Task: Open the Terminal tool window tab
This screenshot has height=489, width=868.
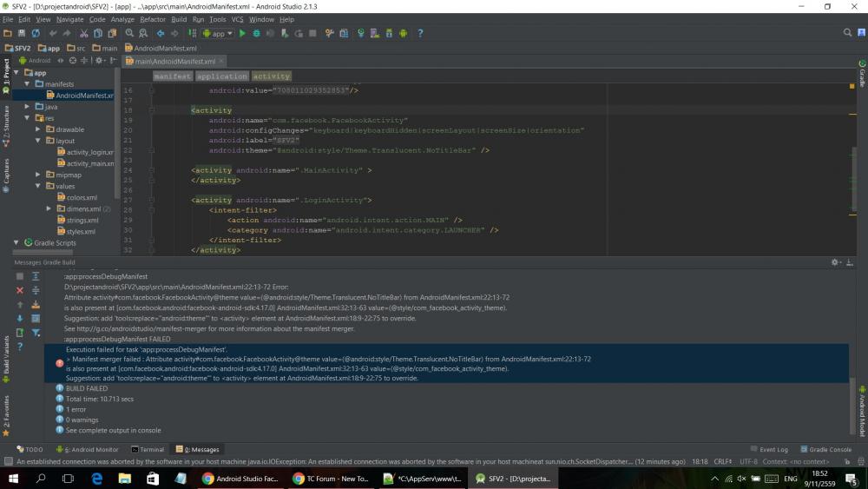Action: (x=148, y=450)
